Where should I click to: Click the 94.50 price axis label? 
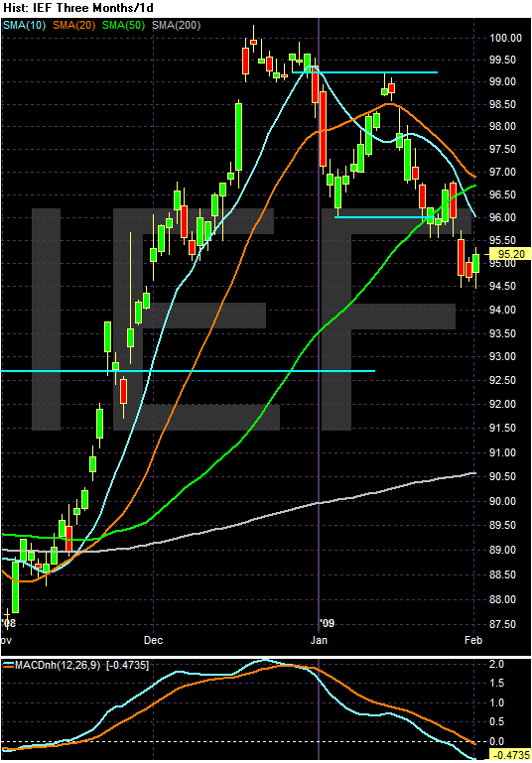coord(503,286)
